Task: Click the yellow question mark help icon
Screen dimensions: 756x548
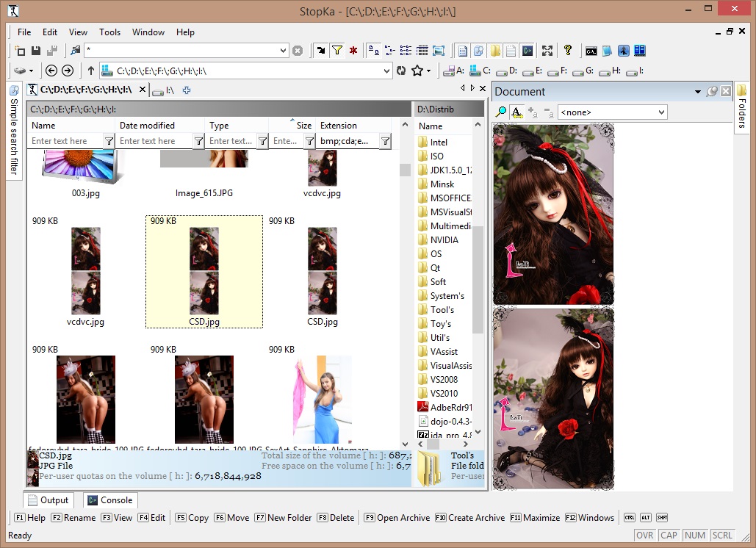Action: click(x=567, y=50)
